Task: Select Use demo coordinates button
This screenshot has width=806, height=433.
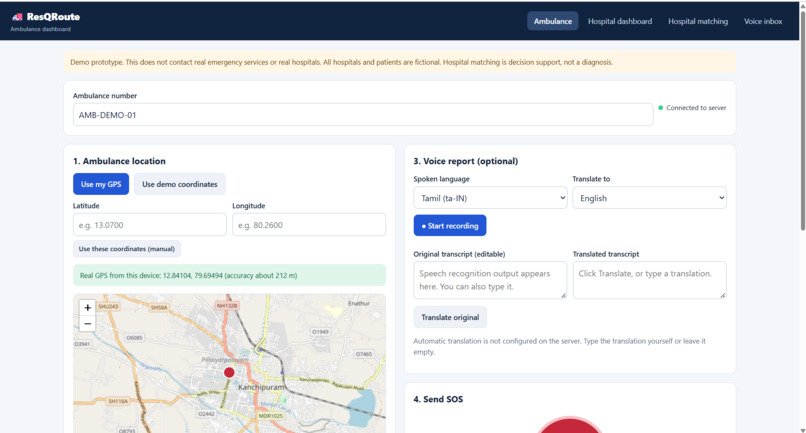Action: tap(179, 184)
